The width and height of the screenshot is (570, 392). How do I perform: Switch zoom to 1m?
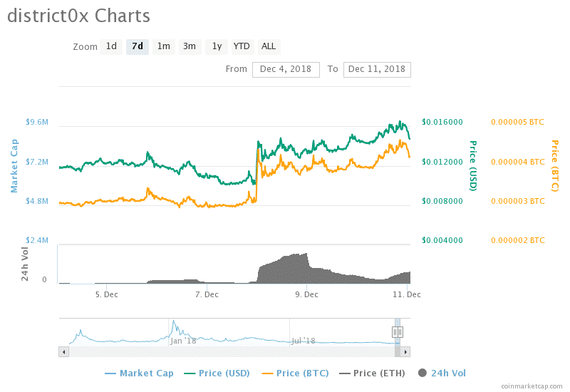(x=164, y=47)
